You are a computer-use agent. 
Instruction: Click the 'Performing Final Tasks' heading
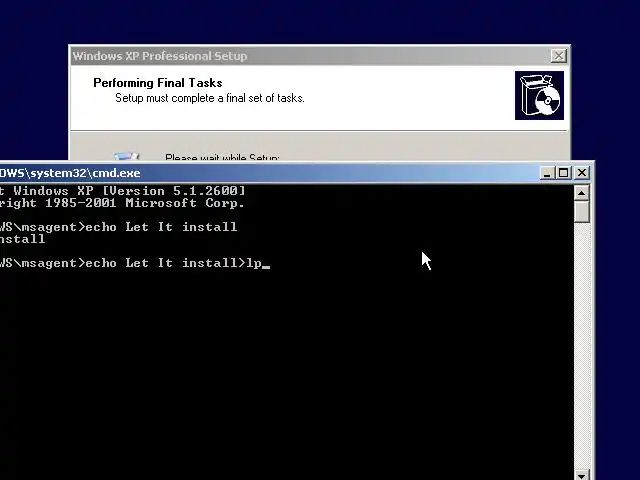158,83
